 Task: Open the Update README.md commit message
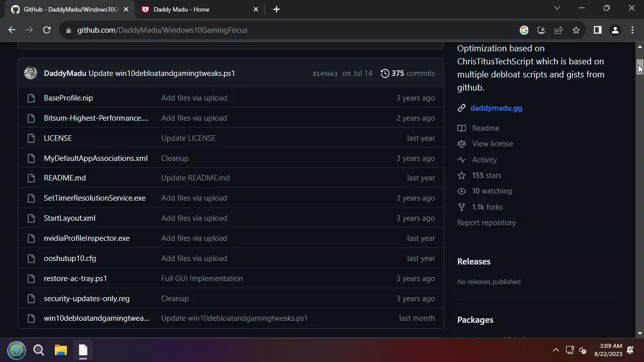[195, 178]
